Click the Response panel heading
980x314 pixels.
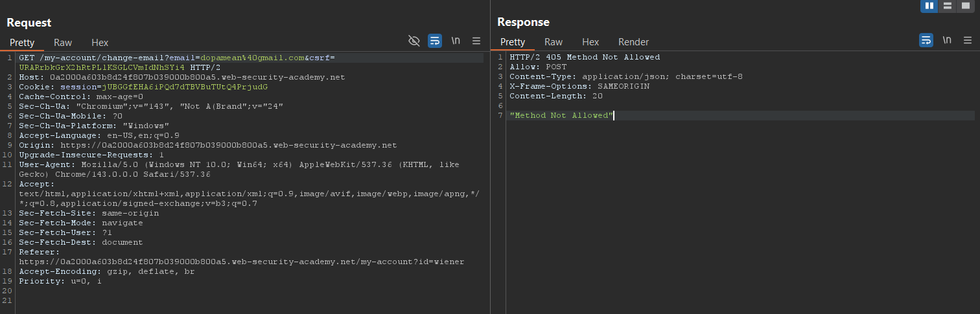pos(523,22)
